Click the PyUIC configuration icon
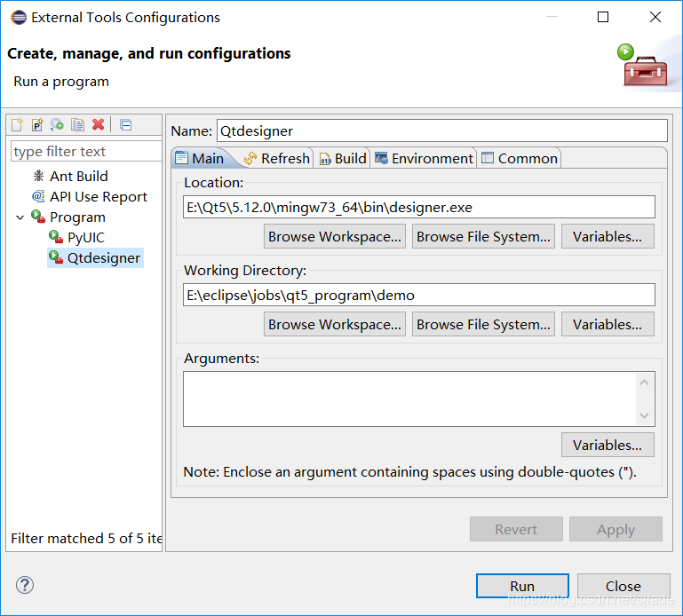Screen dimensions: 683x616 [56, 237]
